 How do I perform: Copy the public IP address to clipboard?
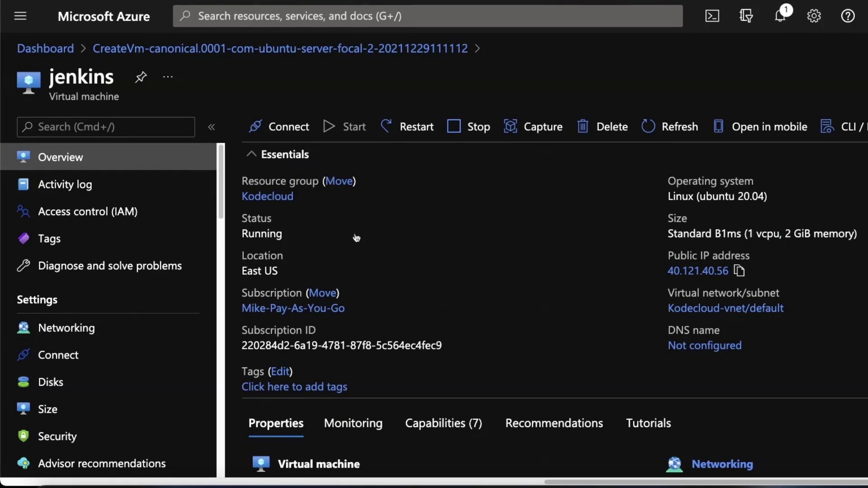(x=739, y=271)
